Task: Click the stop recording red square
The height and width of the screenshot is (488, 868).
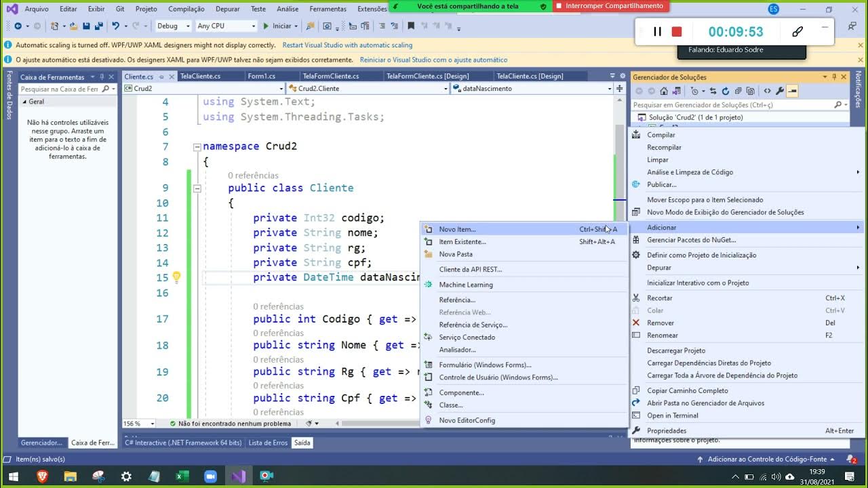Action: coord(677,31)
